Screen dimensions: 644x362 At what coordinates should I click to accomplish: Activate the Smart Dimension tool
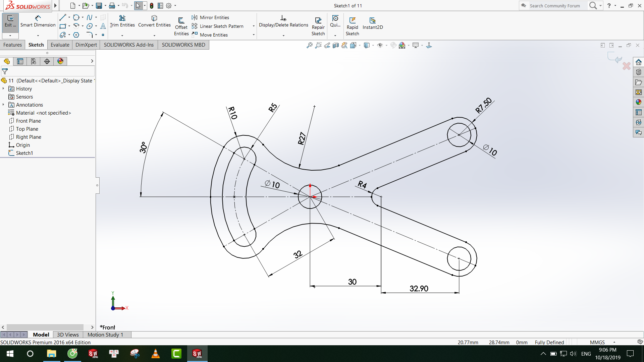(x=38, y=21)
